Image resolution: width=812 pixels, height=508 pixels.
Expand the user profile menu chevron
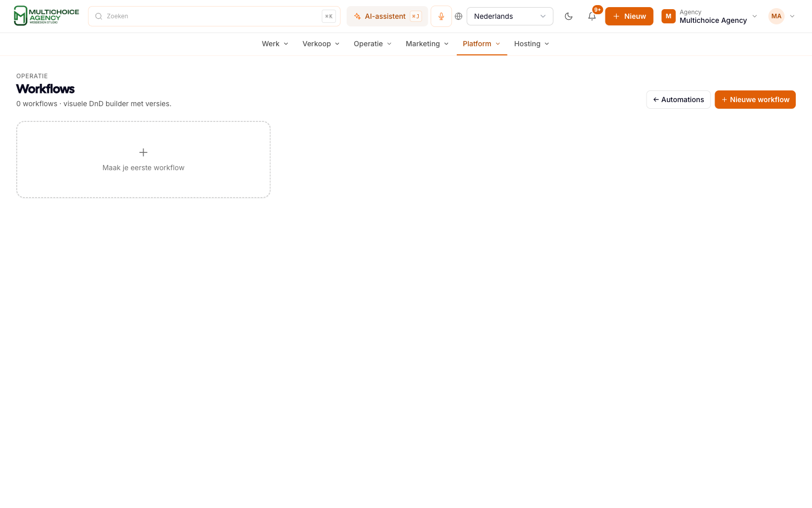(x=792, y=16)
